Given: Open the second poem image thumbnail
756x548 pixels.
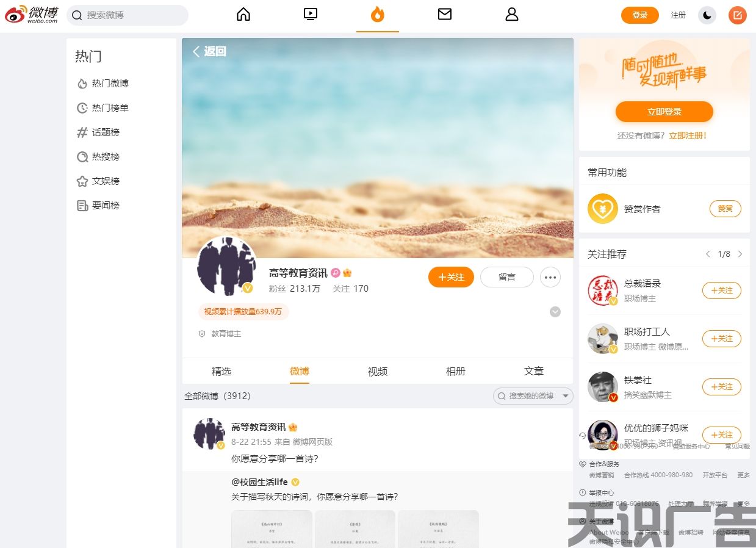Looking at the screenshot, I should [355, 529].
